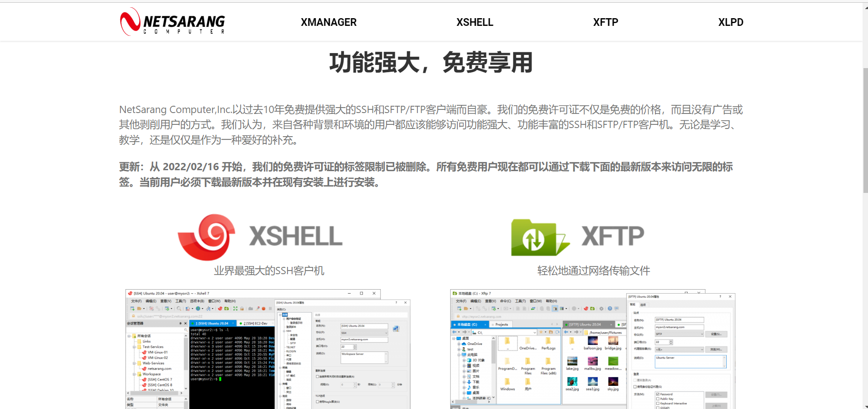Click the large XSHELL product wordmark

[x=296, y=237]
